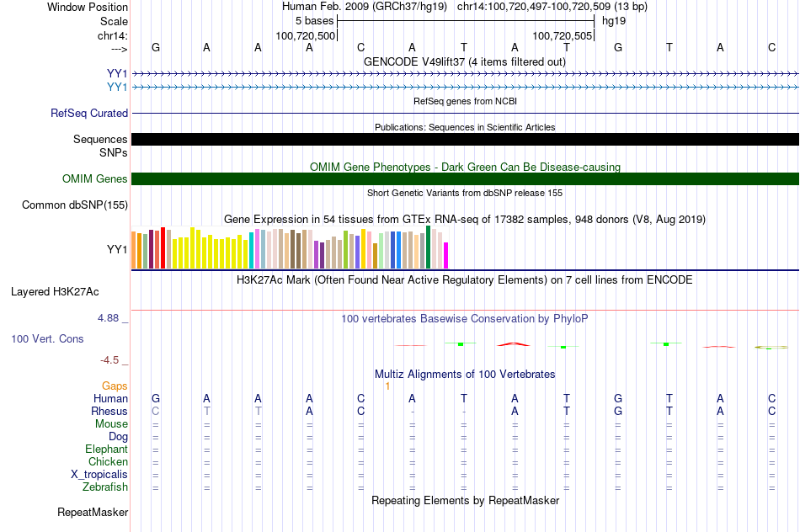The width and height of the screenshot is (800, 532).
Task: Click the magenta bar in GTEx chart
Action: 446,256
